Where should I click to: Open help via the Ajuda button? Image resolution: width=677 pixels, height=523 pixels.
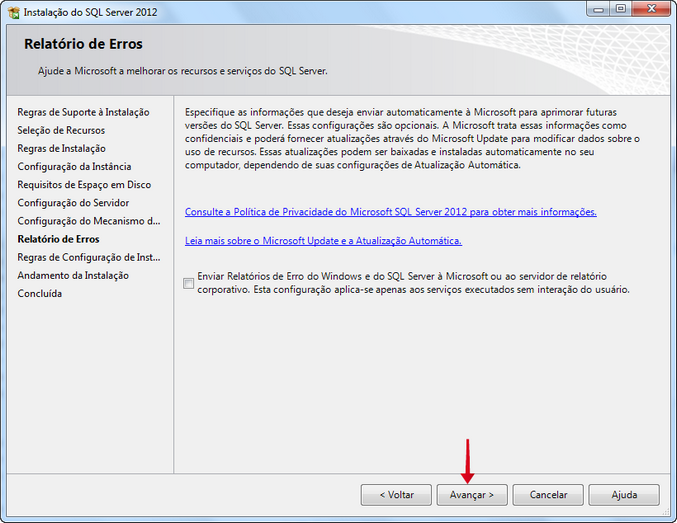624,494
